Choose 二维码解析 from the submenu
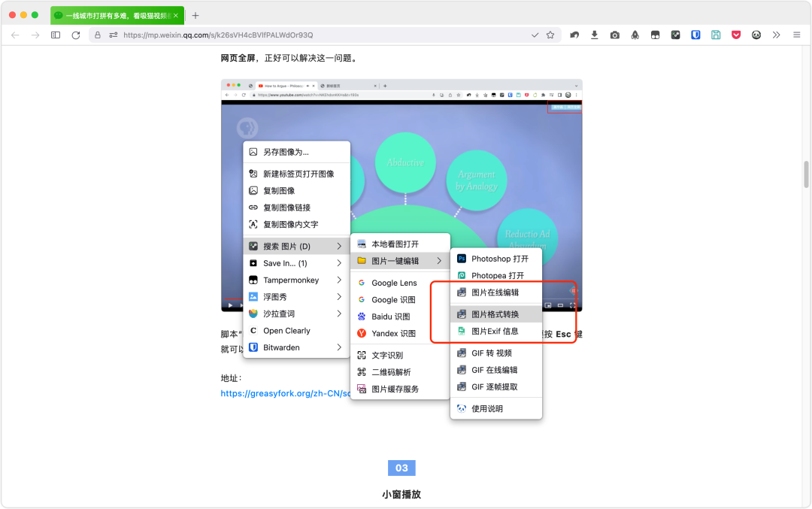 point(400,371)
